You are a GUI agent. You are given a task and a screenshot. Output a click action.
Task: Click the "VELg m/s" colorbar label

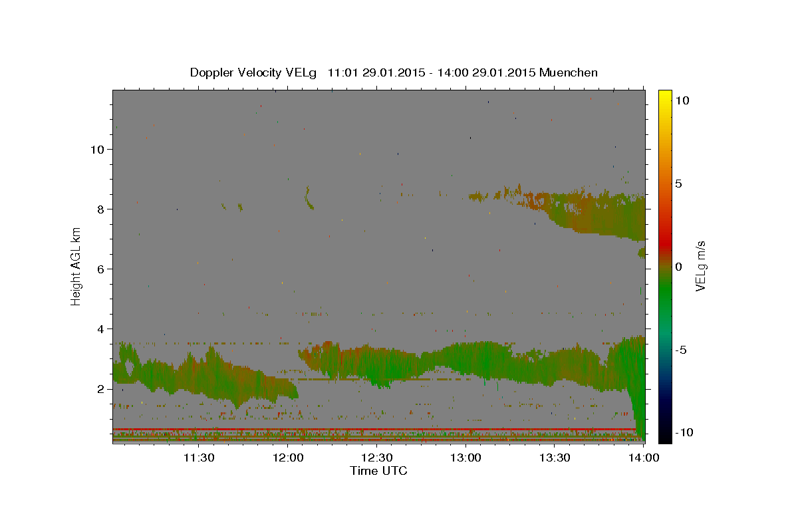(700, 266)
